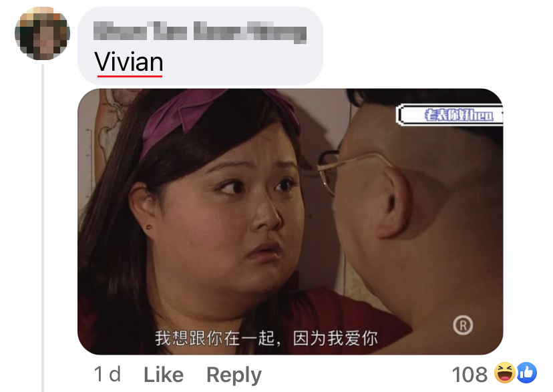Screen dimensions: 553x392
Task: Like this comment
Action: tap(164, 375)
